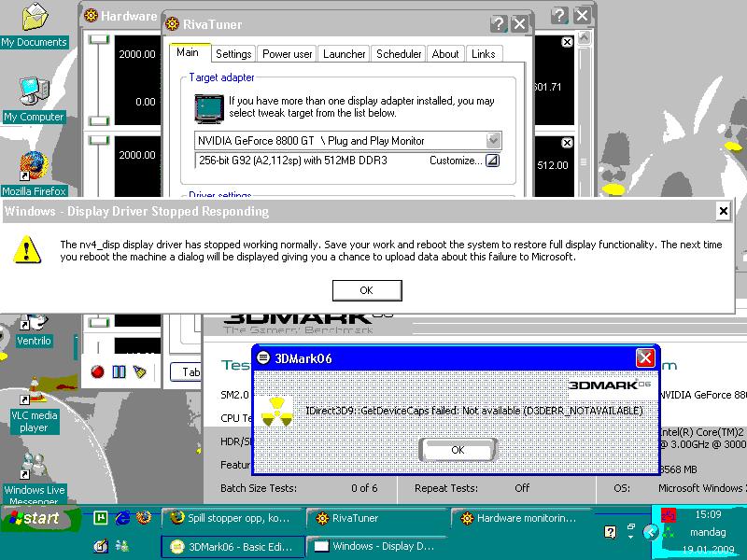Clear monitoring history with the broom icon
The height and width of the screenshot is (560, 747).
point(139,371)
